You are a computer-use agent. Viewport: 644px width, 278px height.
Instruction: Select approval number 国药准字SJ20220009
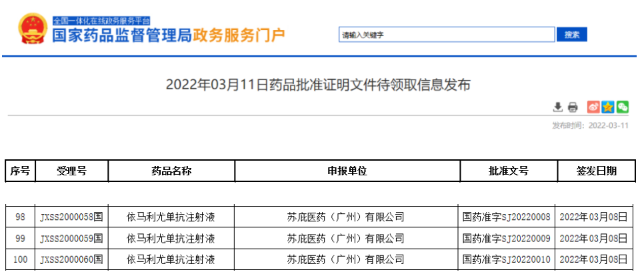[507, 238]
